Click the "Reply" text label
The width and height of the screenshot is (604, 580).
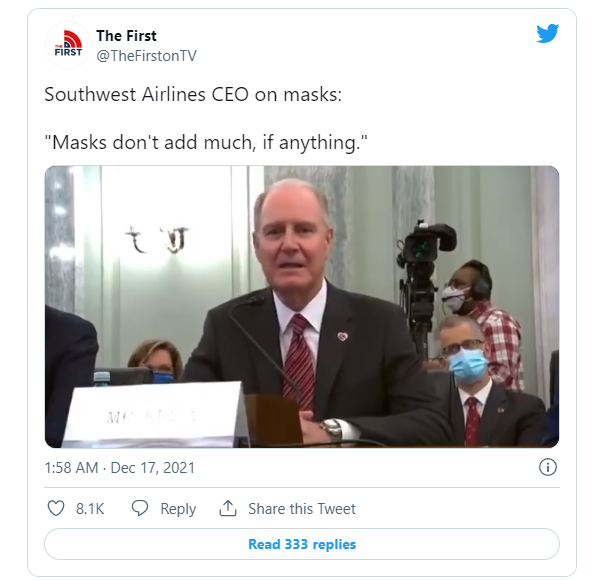(x=178, y=509)
